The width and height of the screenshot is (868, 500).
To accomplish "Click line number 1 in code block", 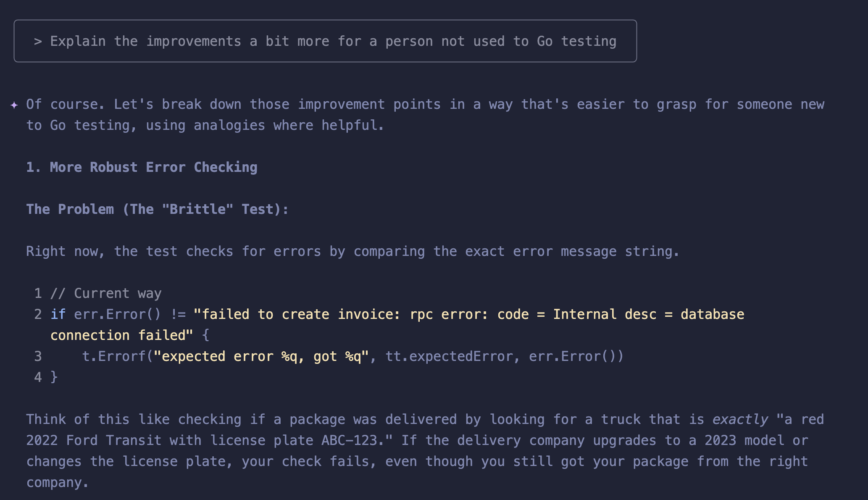I will (x=38, y=293).
